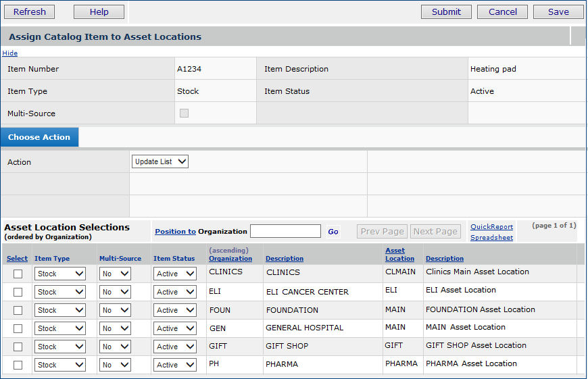
Task: Expand Item Type dropdown in FOUNDATION row
Action: tap(60, 310)
